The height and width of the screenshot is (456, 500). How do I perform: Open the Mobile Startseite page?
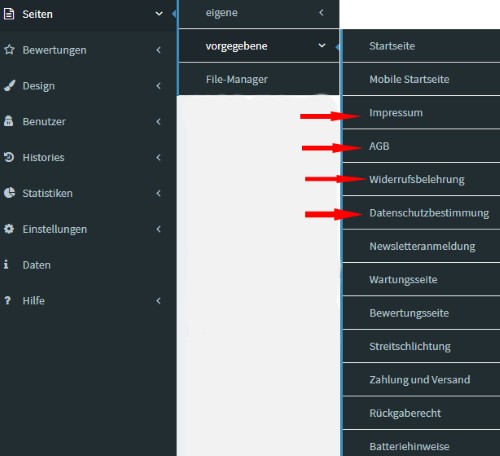[x=421, y=79]
